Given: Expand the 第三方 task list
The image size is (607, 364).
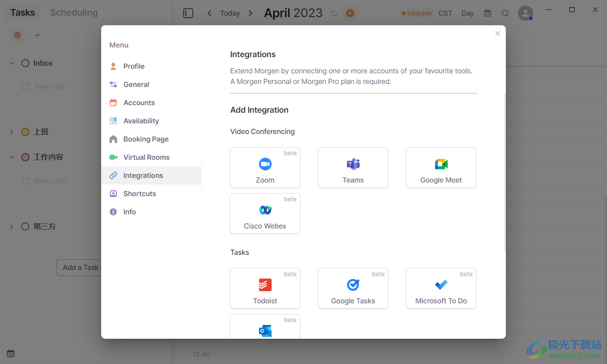Looking at the screenshot, I should click(12, 226).
